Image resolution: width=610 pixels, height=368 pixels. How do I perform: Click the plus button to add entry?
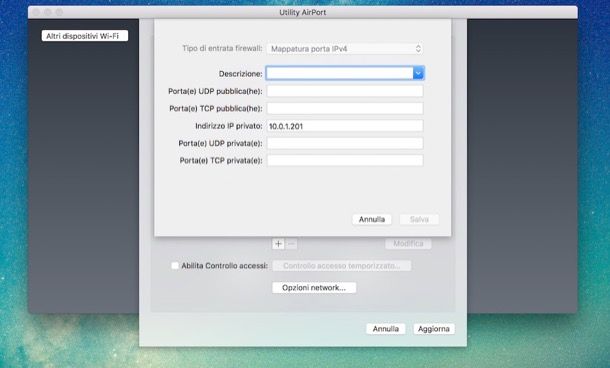278,244
